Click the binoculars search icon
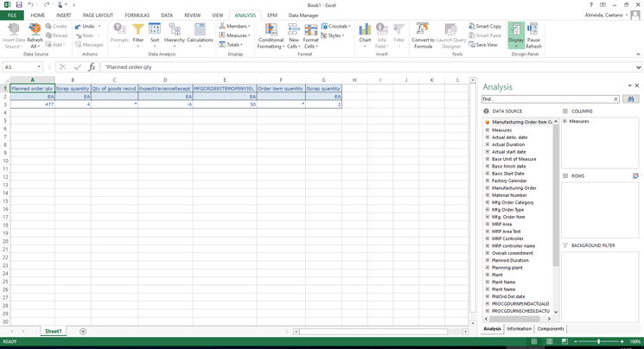This screenshot has width=644, height=349. (x=630, y=99)
